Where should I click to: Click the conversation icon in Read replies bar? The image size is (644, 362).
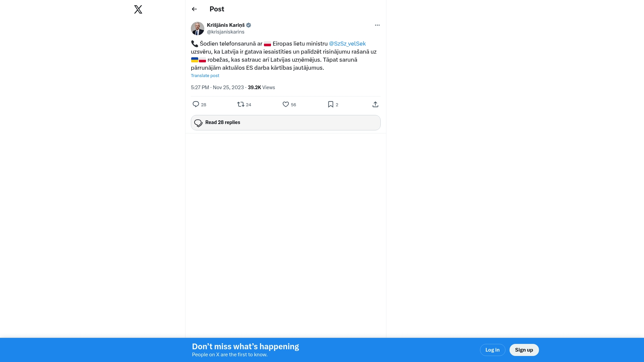point(198,123)
